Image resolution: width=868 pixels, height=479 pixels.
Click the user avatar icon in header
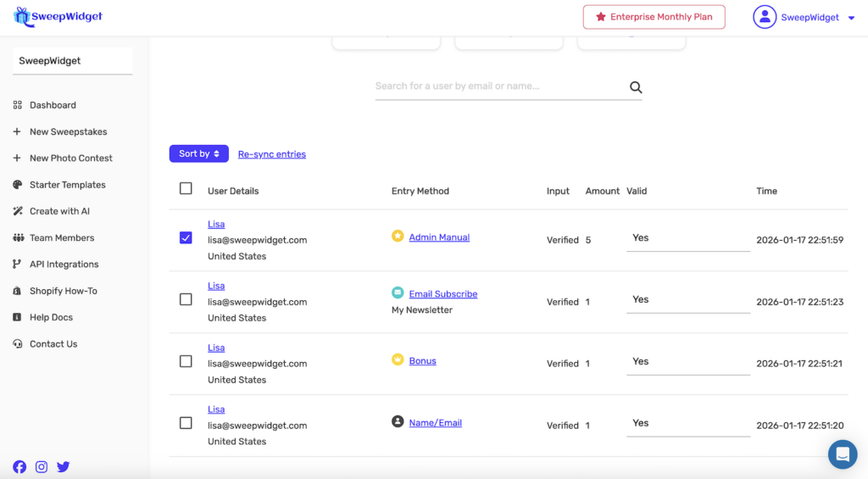pyautogui.click(x=765, y=17)
